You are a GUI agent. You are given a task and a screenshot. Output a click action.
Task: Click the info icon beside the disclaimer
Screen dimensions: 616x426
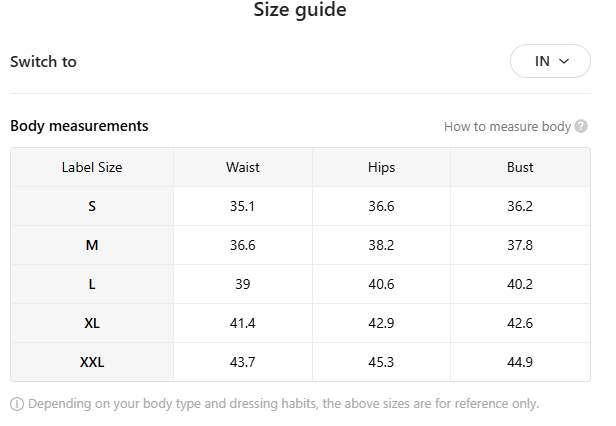point(17,404)
